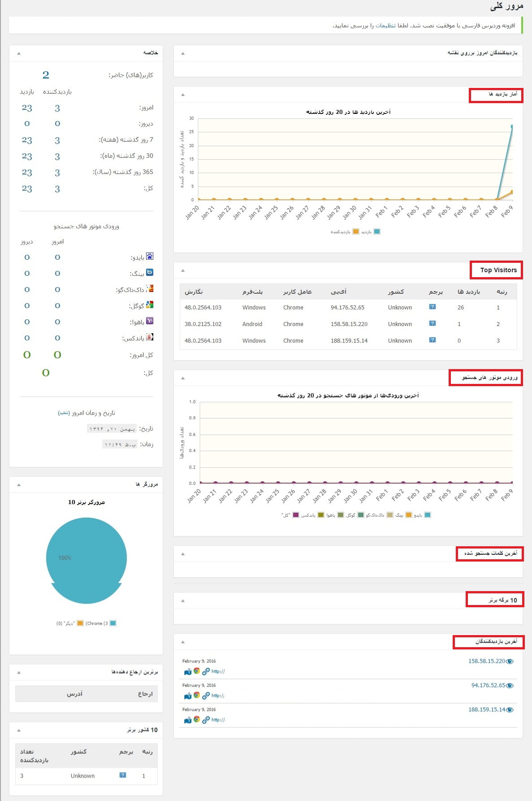Click the unknown flag icon for rank 1 visitor
This screenshot has height=801, width=532.
coord(433,307)
